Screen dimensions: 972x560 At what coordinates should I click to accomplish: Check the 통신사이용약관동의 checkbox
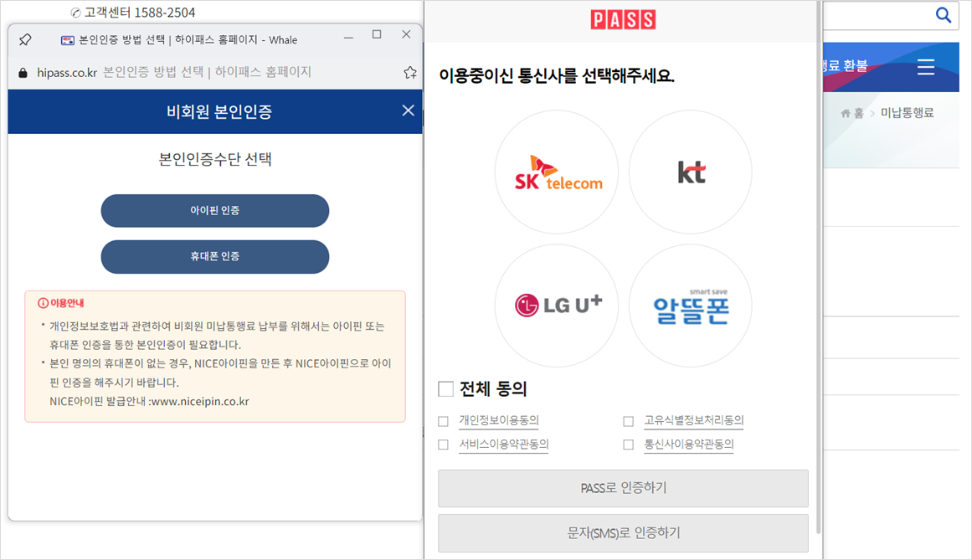pyautogui.click(x=629, y=444)
